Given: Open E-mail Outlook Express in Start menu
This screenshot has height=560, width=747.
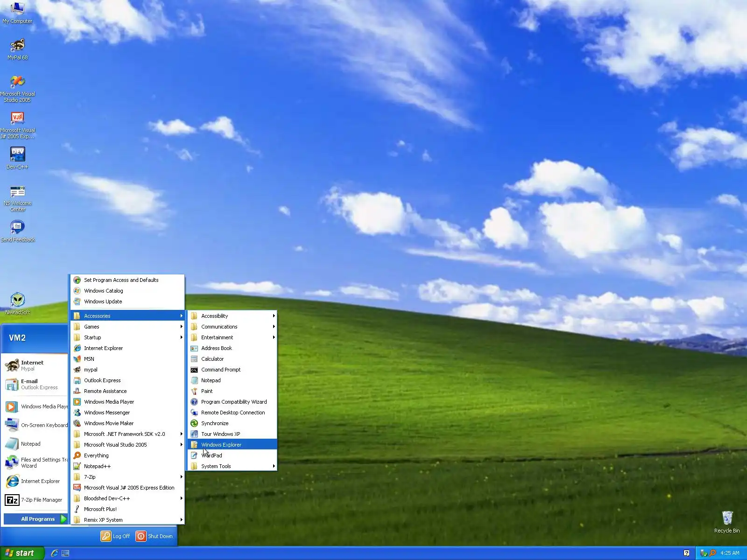Looking at the screenshot, I should (x=35, y=384).
